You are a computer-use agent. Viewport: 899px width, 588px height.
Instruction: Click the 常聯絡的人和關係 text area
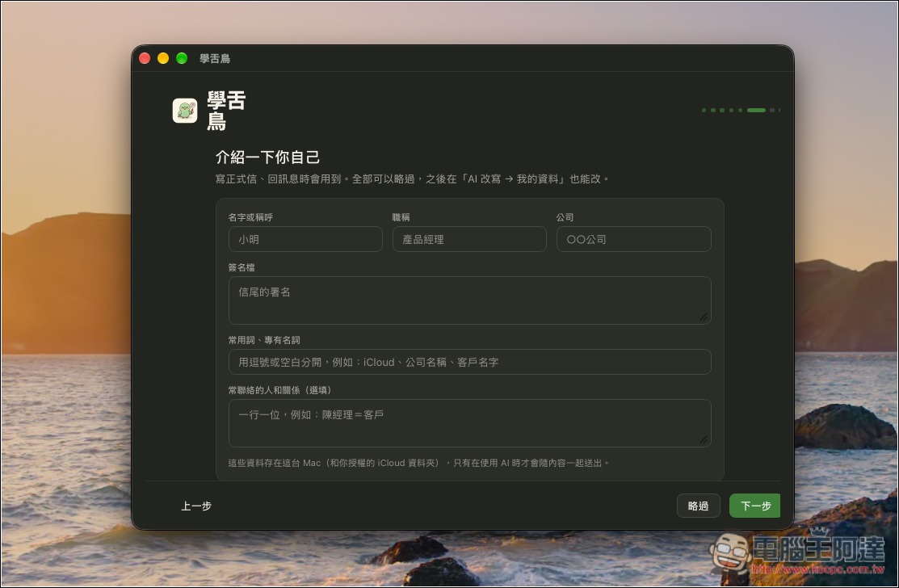[469, 423]
